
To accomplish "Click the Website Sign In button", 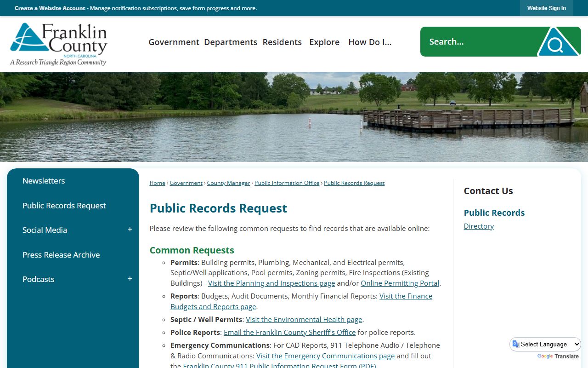I will (546, 8).
